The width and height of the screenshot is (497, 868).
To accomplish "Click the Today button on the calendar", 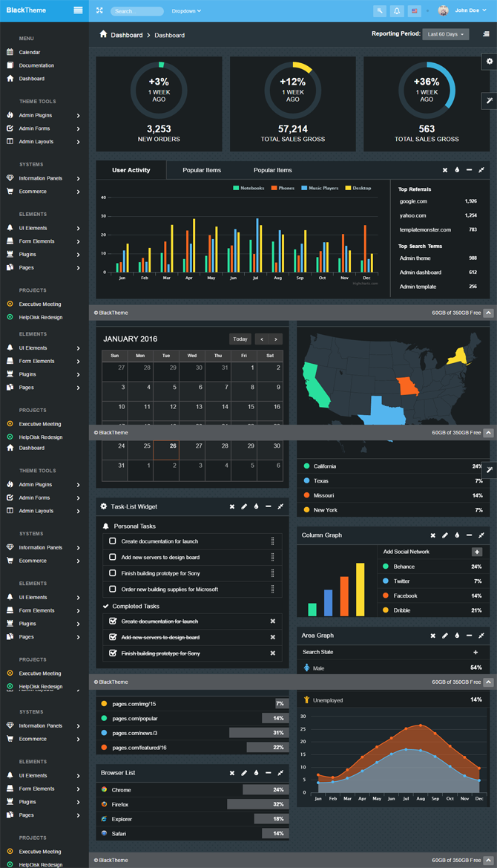I will click(240, 339).
